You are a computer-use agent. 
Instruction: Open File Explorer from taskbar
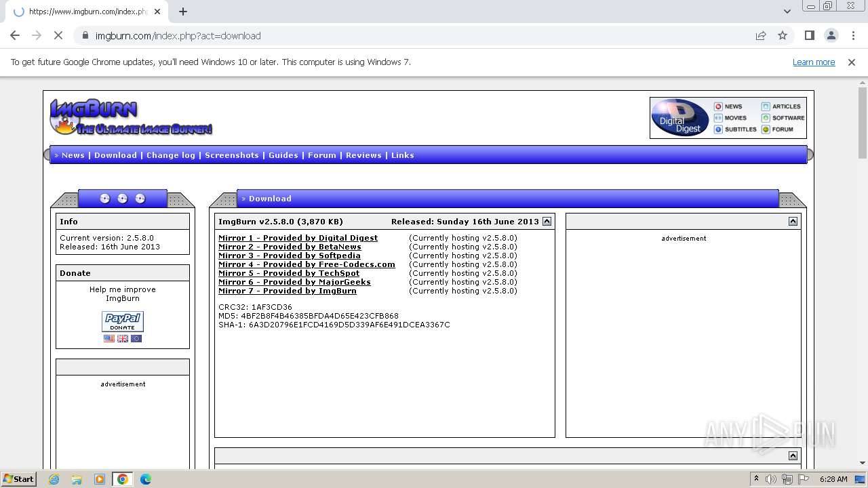[x=77, y=479]
